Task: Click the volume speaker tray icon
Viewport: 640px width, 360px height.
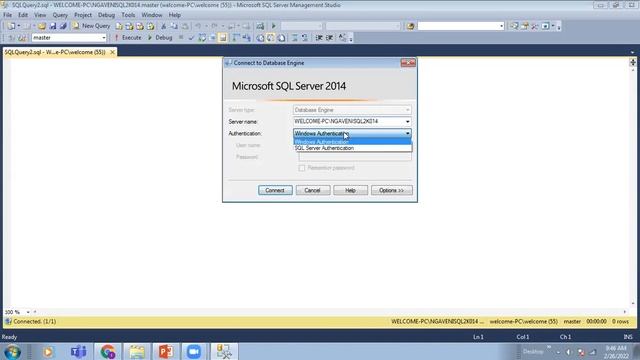Action: [x=569, y=352]
